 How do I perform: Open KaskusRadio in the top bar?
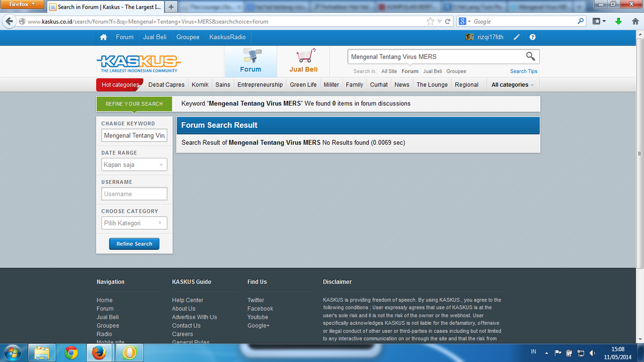[227, 37]
